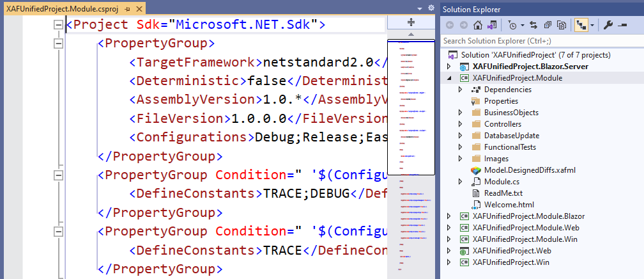
Task: Click the scrollbar up arrow in editor
Action: [x=411, y=34]
